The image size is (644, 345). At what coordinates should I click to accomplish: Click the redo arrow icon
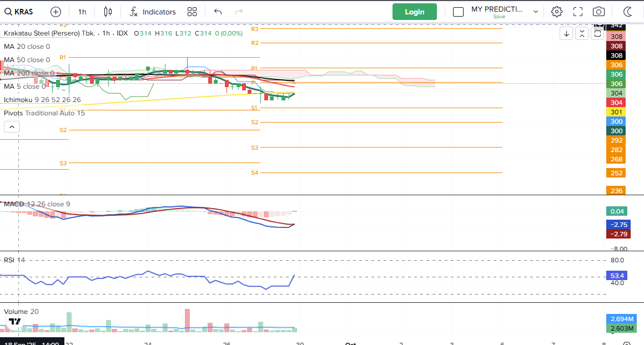click(239, 12)
